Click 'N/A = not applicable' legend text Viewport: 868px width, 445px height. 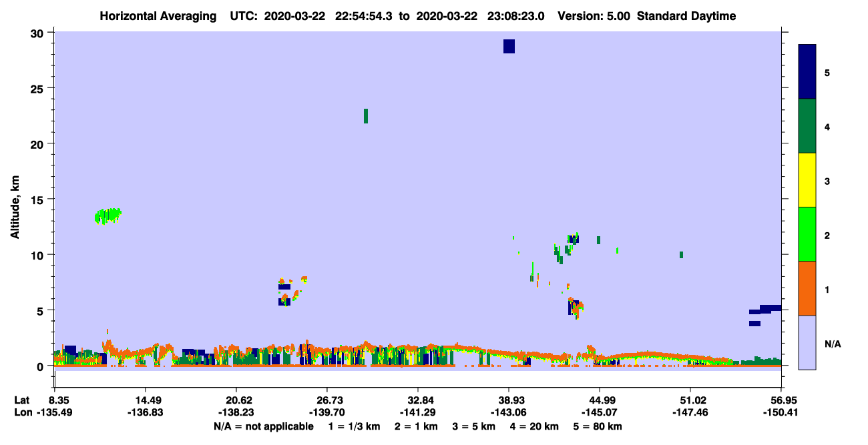coord(264,426)
